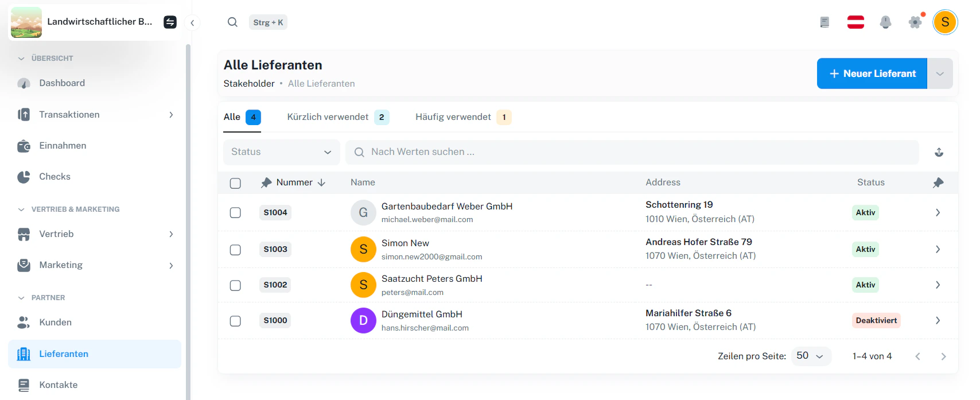The height and width of the screenshot is (400, 980).
Task: Check the box for supplier S1002
Action: tap(235, 285)
